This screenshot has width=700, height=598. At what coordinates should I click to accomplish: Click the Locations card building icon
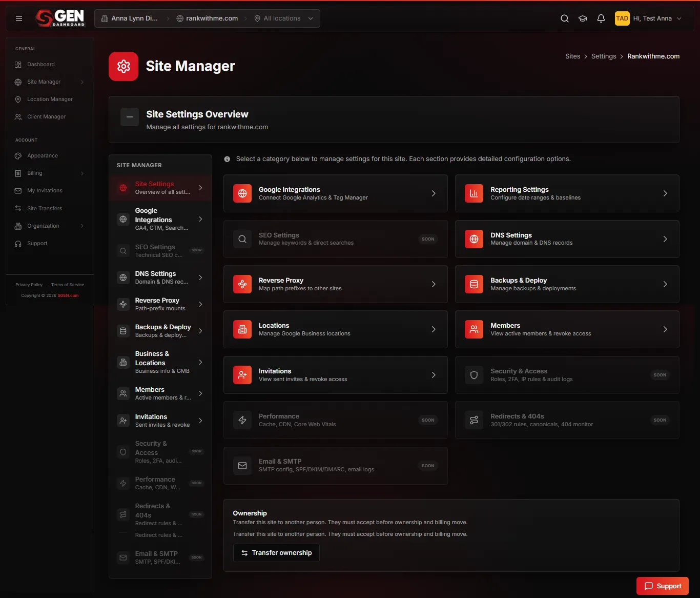242,329
